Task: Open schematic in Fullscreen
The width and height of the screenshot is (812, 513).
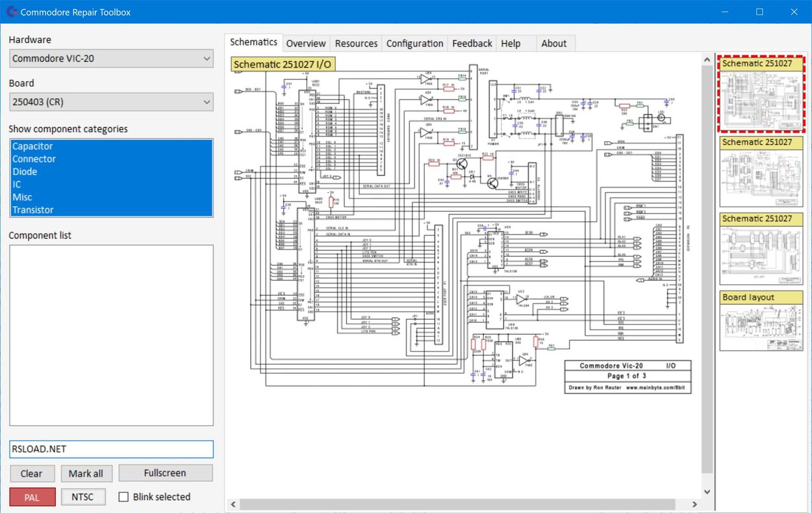Action: point(165,473)
